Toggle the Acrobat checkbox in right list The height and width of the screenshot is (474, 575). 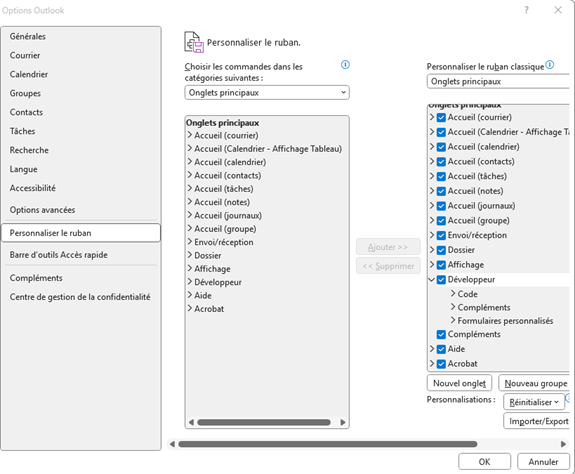pos(441,364)
